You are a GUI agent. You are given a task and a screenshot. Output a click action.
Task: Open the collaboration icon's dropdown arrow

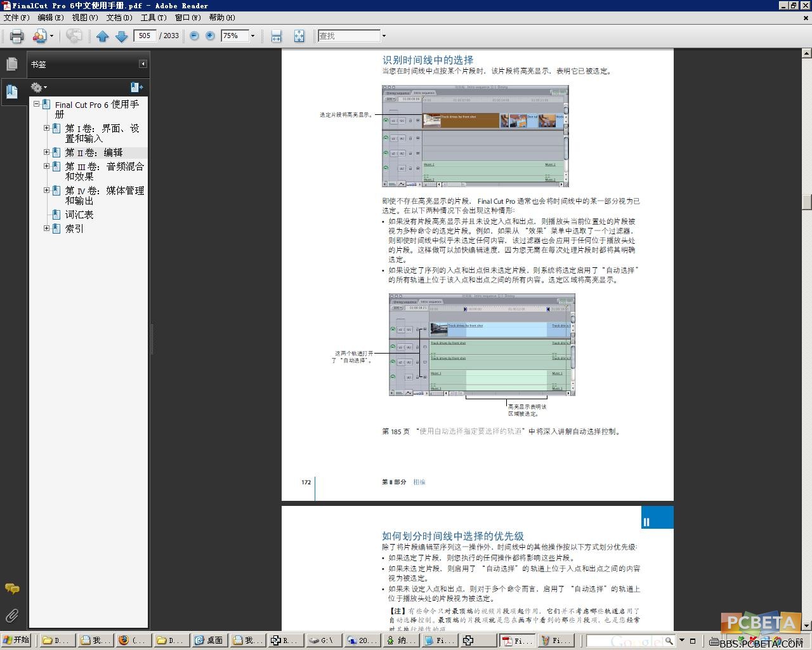(51, 36)
